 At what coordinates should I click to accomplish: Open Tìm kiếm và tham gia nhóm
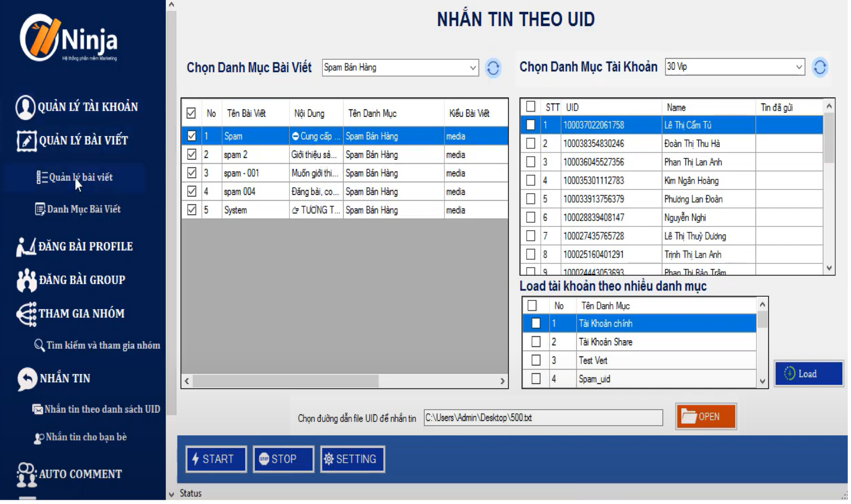point(104,346)
